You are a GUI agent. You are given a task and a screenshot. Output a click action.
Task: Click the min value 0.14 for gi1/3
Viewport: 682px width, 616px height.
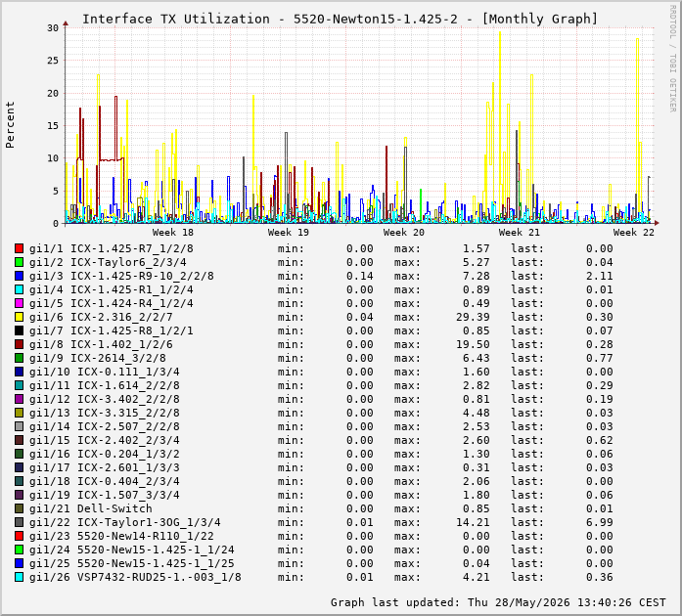click(360, 276)
